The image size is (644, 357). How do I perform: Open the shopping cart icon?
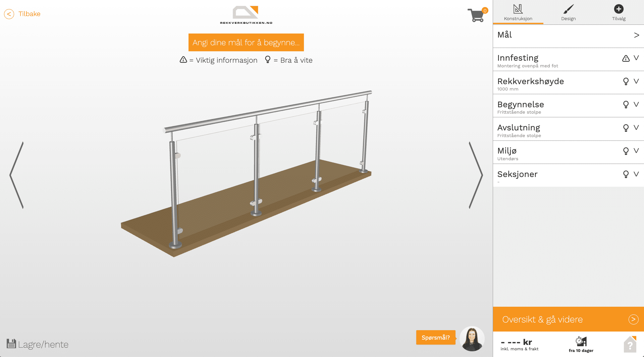pos(477,15)
